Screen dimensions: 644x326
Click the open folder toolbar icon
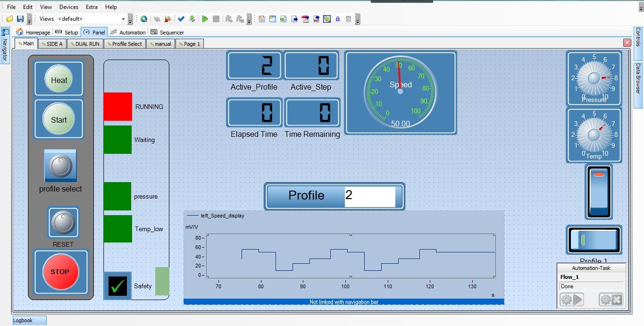pos(9,19)
